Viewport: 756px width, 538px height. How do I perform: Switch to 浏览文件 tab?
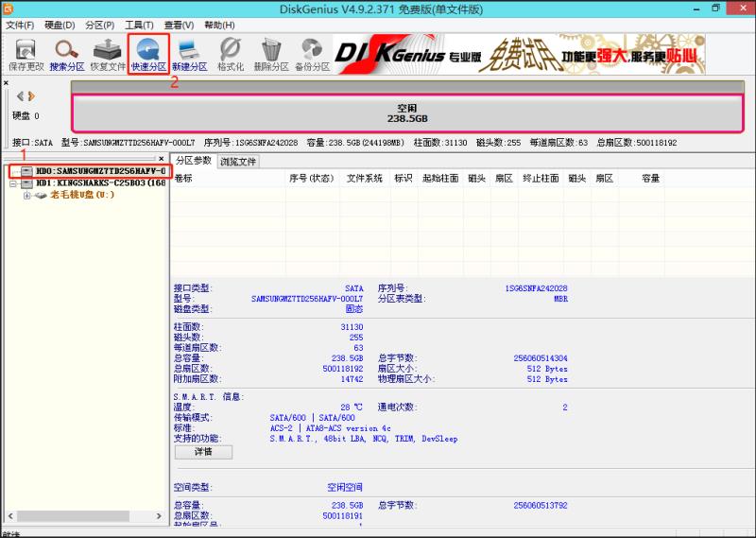point(238,162)
